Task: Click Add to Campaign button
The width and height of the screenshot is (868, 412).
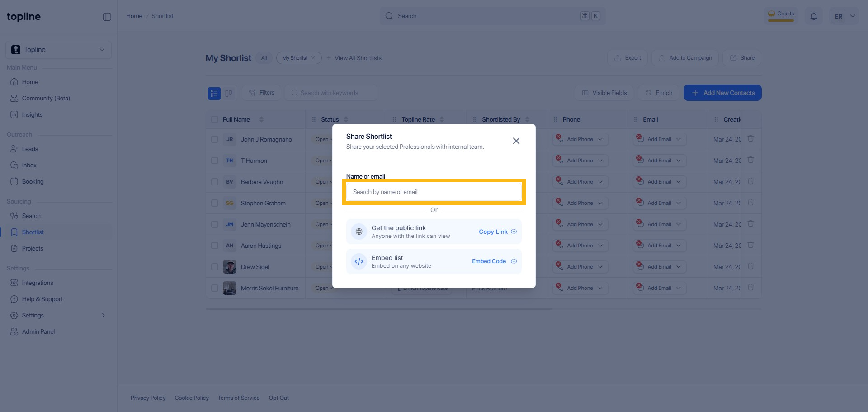Action: 685,58
